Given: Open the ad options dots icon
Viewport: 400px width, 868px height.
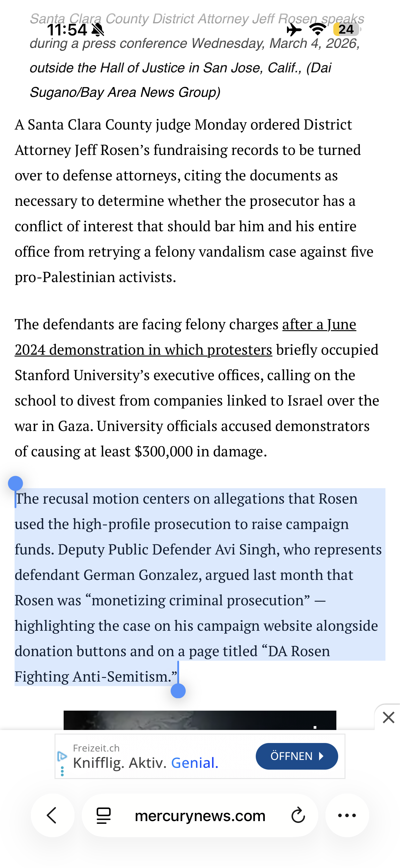Looking at the screenshot, I should tap(62, 771).
